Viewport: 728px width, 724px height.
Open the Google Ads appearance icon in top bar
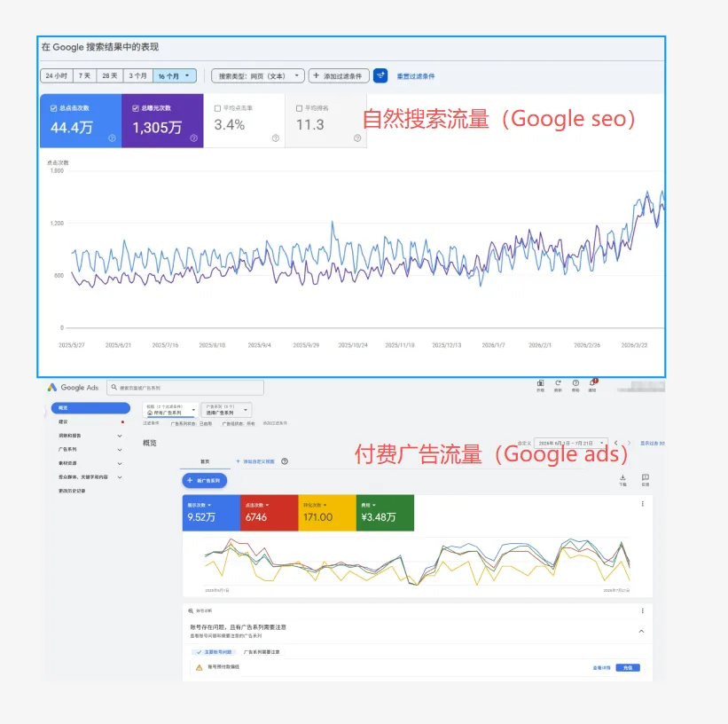coord(540,383)
